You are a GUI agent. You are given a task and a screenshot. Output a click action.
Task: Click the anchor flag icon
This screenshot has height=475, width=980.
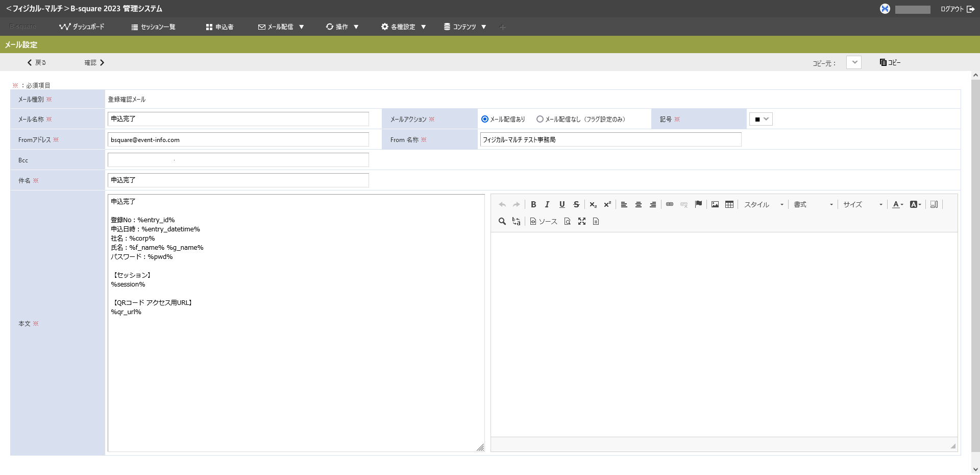click(698, 204)
